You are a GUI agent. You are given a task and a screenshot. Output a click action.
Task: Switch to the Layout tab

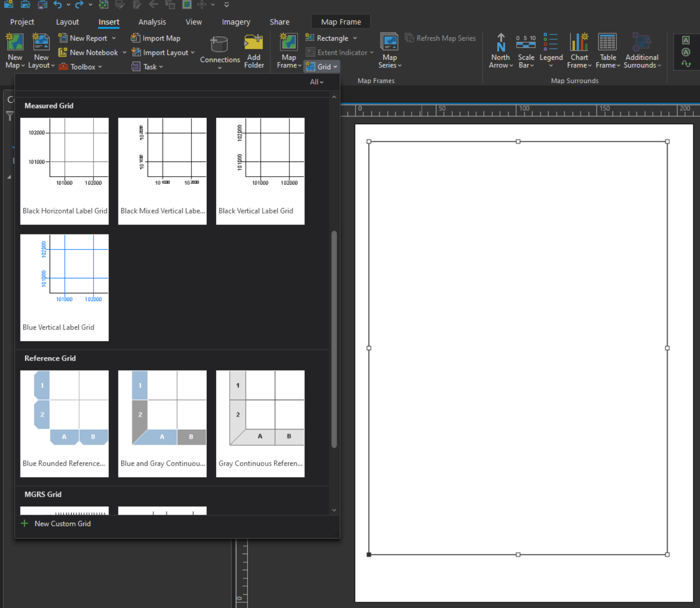pos(67,22)
